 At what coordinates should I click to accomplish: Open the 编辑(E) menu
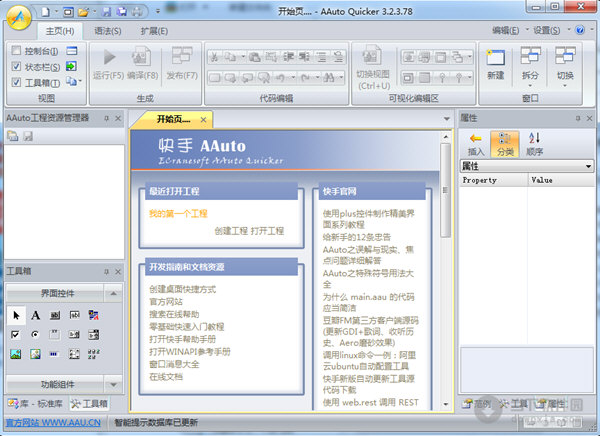pos(505,30)
